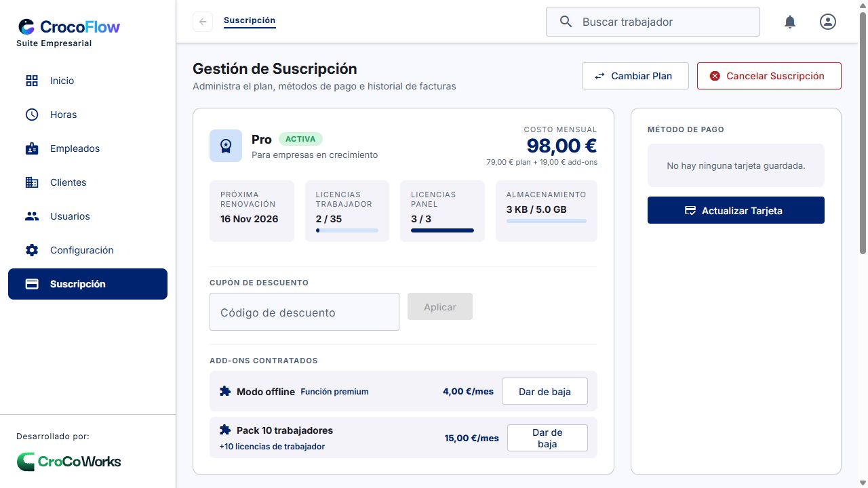Open the notifications bell

[790, 22]
